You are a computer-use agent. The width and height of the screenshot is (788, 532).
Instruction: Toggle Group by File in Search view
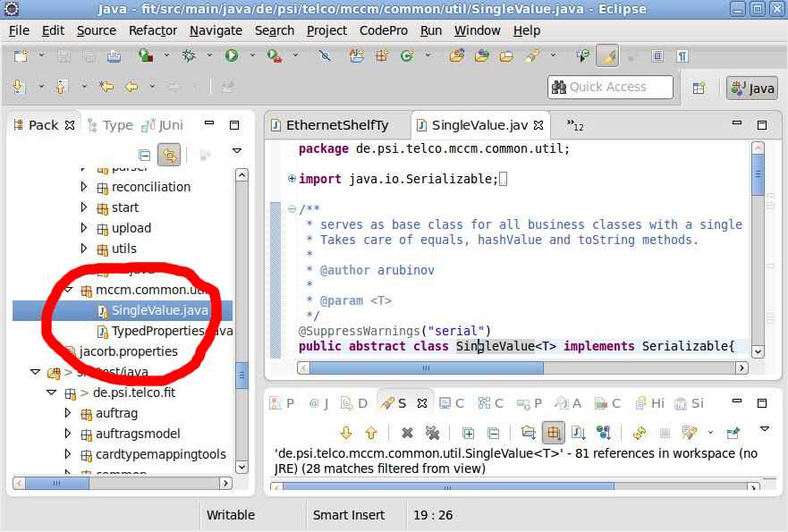point(579,433)
